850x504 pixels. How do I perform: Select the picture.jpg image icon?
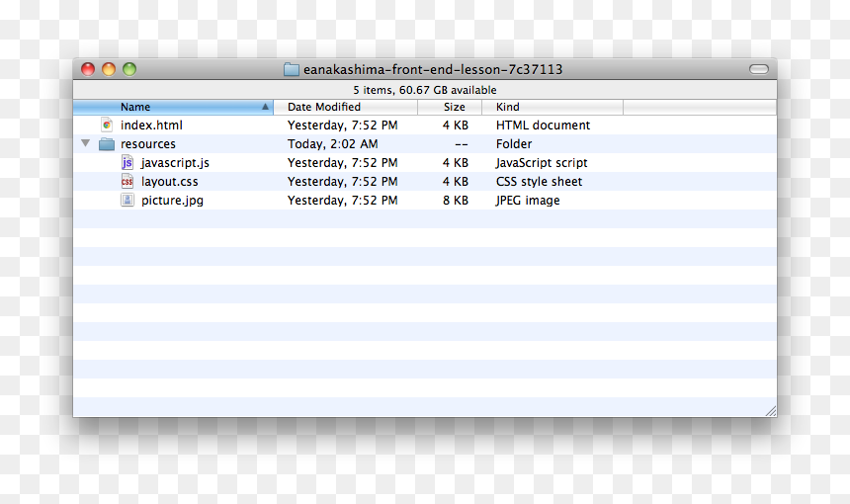click(x=127, y=200)
